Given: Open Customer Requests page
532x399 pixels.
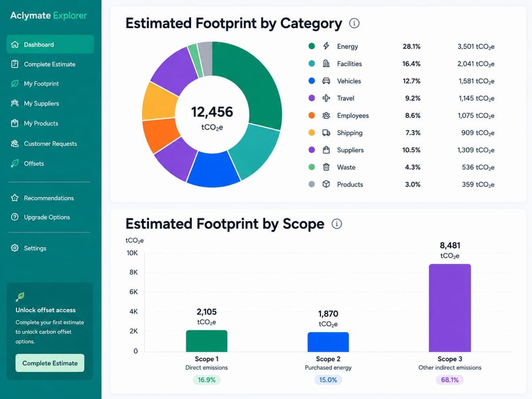Looking at the screenshot, I should (x=50, y=144).
